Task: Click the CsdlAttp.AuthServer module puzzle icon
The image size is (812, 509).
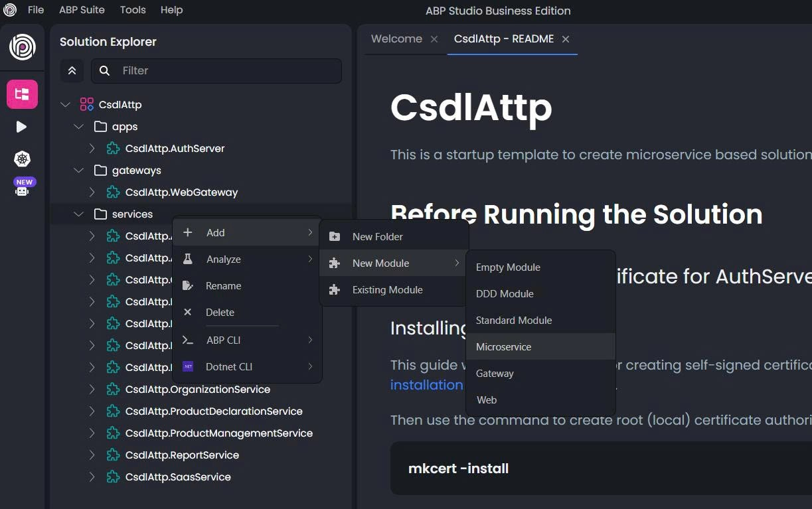Action: pos(114,148)
